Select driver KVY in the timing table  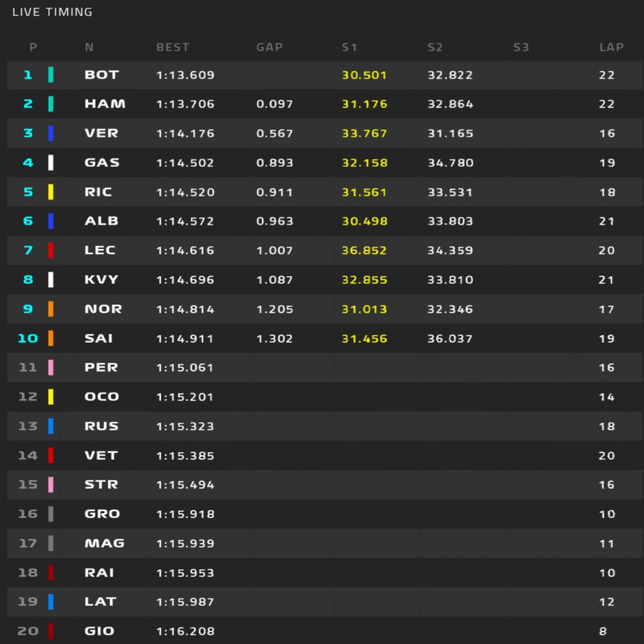click(x=102, y=280)
